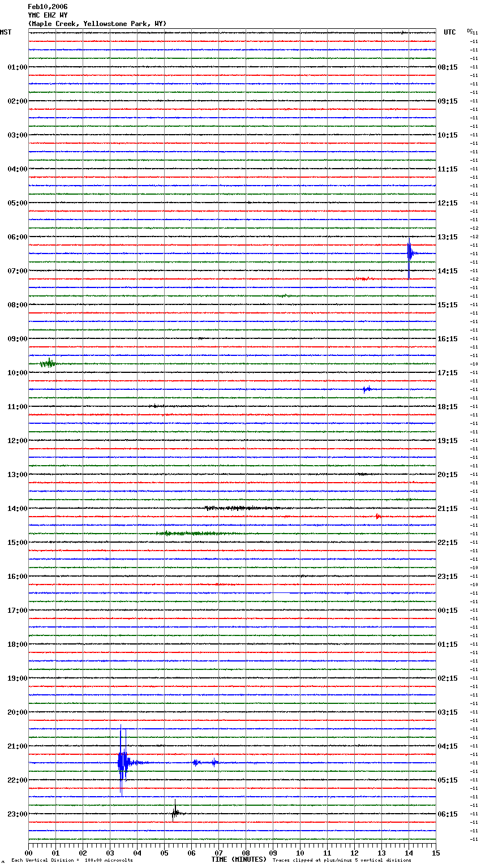Viewport: 481px width, 868px height.
Task: Click the vertical division 100.00 microvolts note
Action: [72, 860]
